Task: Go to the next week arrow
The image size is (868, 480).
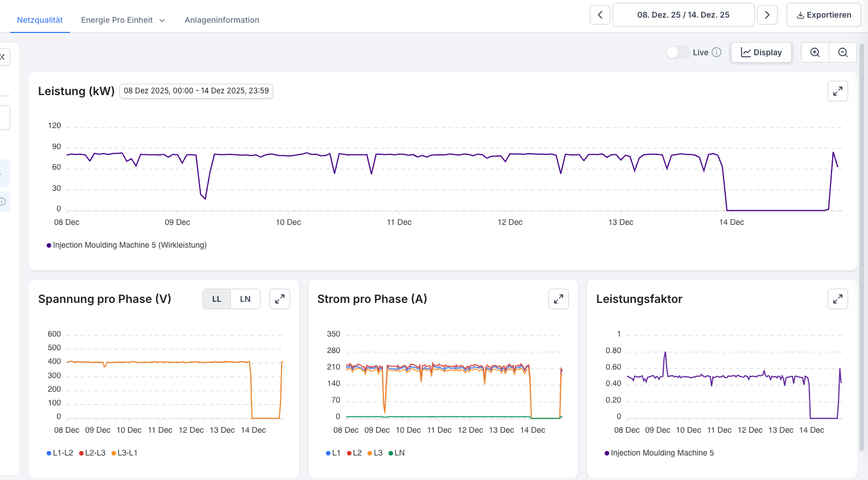Action: point(767,15)
